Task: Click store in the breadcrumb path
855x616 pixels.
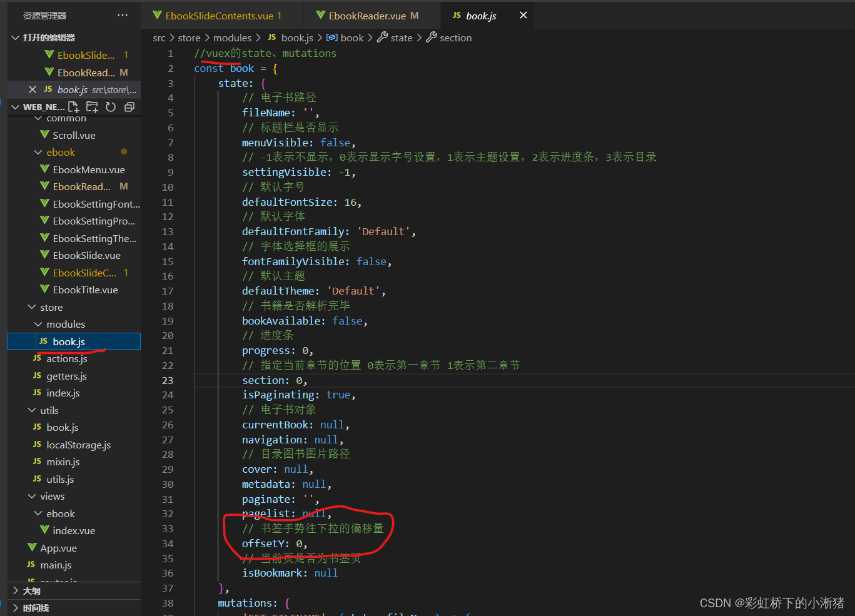Action: 189,38
